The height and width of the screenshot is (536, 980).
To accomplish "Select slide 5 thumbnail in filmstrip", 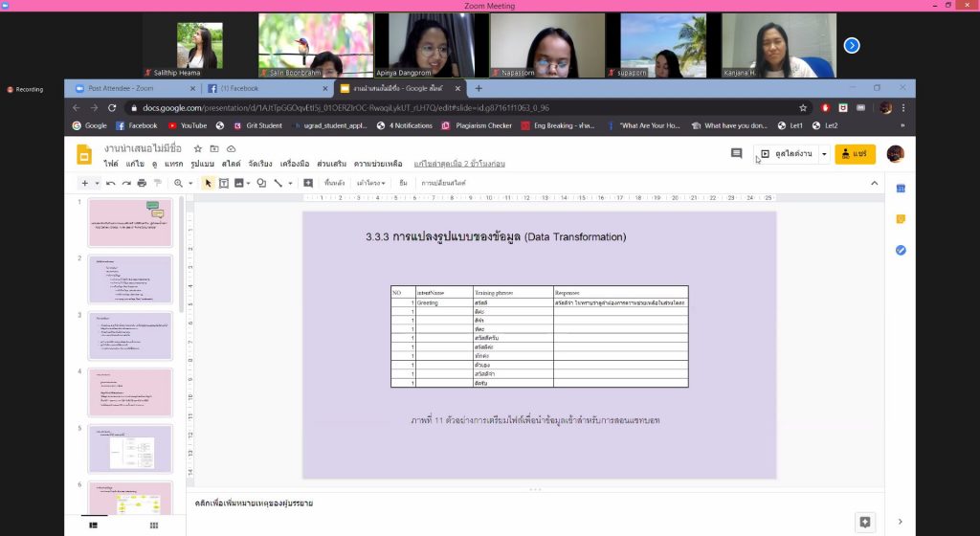I will 130,448.
